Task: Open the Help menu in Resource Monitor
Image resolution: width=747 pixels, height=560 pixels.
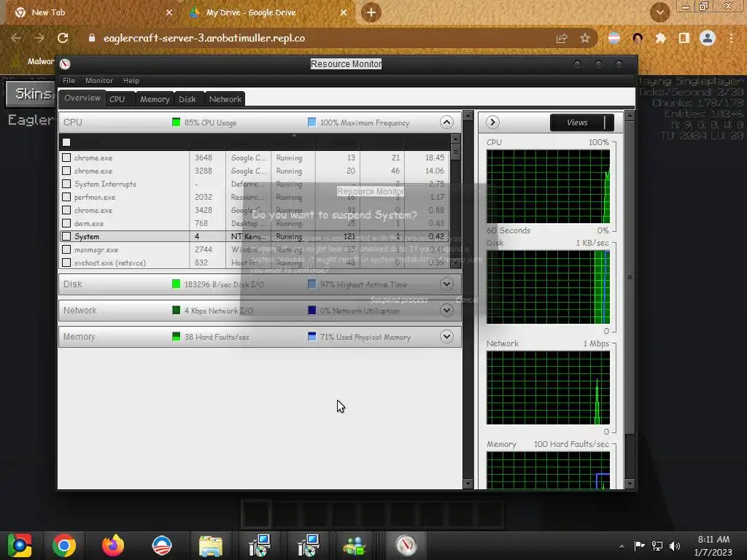Action: pyautogui.click(x=131, y=80)
